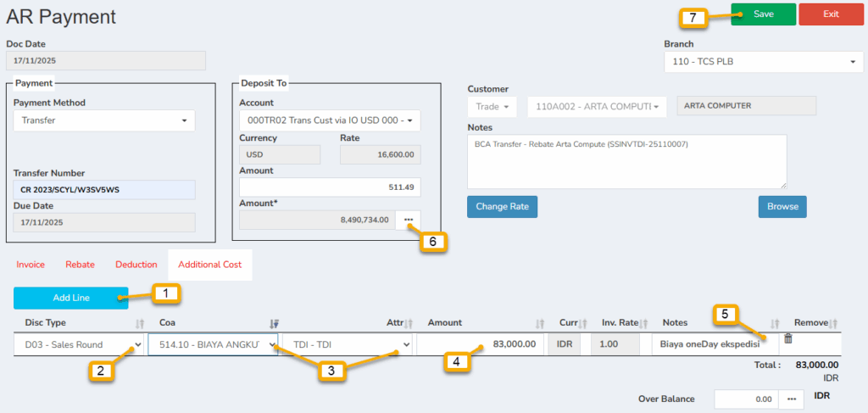Switch to the Invoice tab
The width and height of the screenshot is (868, 413).
(x=31, y=265)
